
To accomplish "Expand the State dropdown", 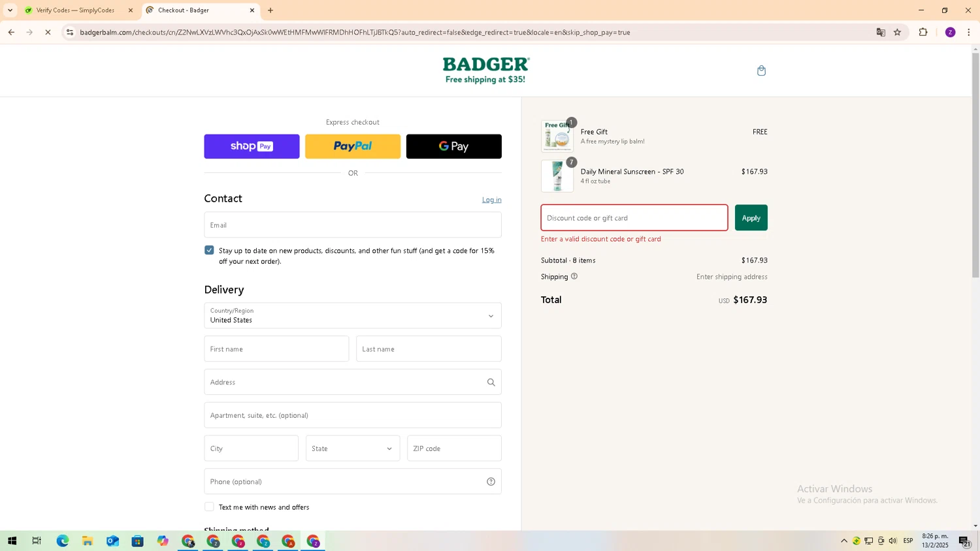I will [353, 449].
